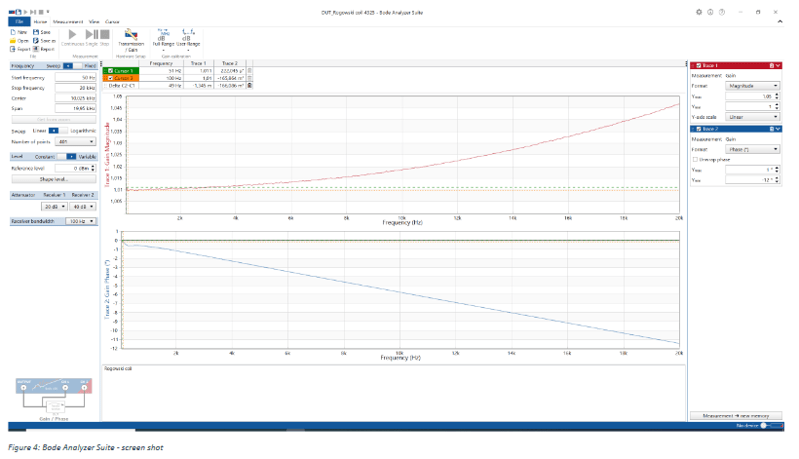Toggle the Sweep linear/logarithmic switch
The image size is (799, 459).
(x=53, y=130)
